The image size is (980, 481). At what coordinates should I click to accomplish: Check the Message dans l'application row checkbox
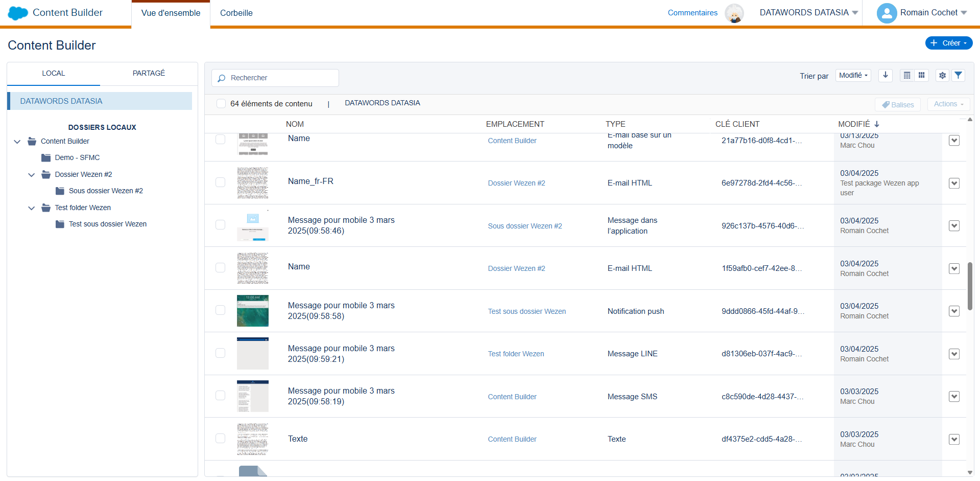point(220,224)
